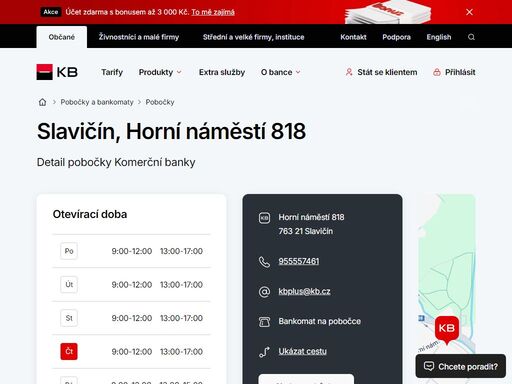Viewport: 512px width, 384px height.
Task: Open the Kontakt menu item
Action: click(x=353, y=37)
